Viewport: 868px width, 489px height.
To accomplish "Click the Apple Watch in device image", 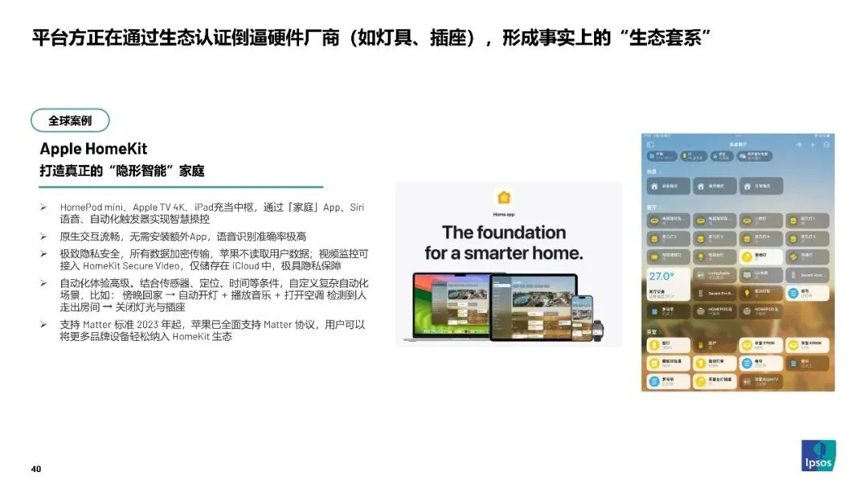I will (x=598, y=330).
